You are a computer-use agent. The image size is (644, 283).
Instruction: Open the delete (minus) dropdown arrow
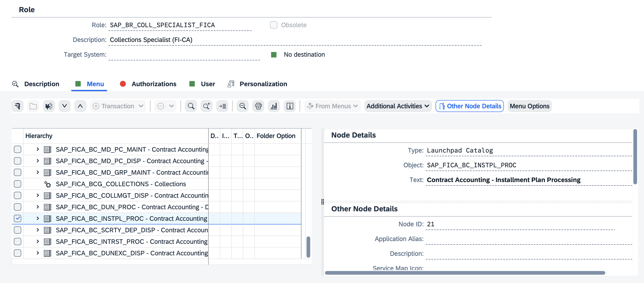pyautogui.click(x=172, y=106)
